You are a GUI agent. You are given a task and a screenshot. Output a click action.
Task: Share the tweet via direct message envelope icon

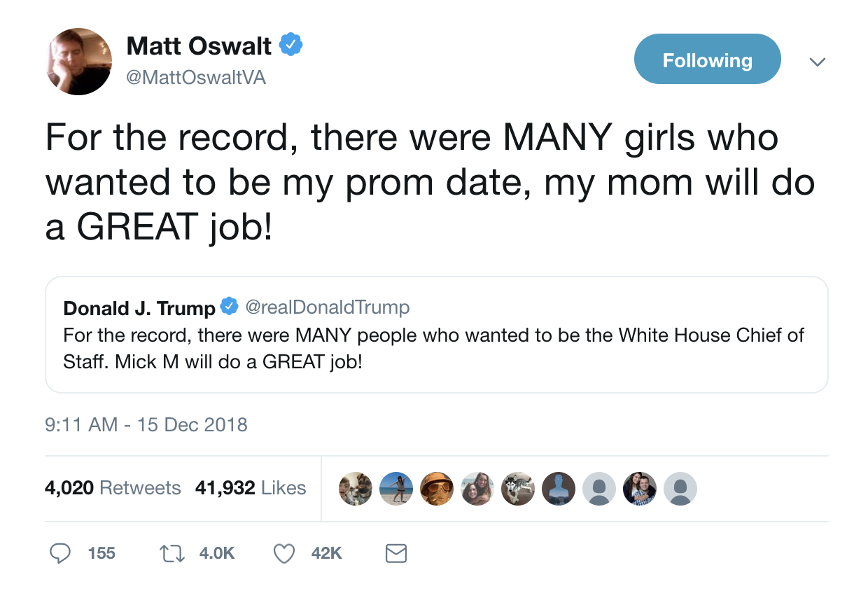[x=395, y=553]
